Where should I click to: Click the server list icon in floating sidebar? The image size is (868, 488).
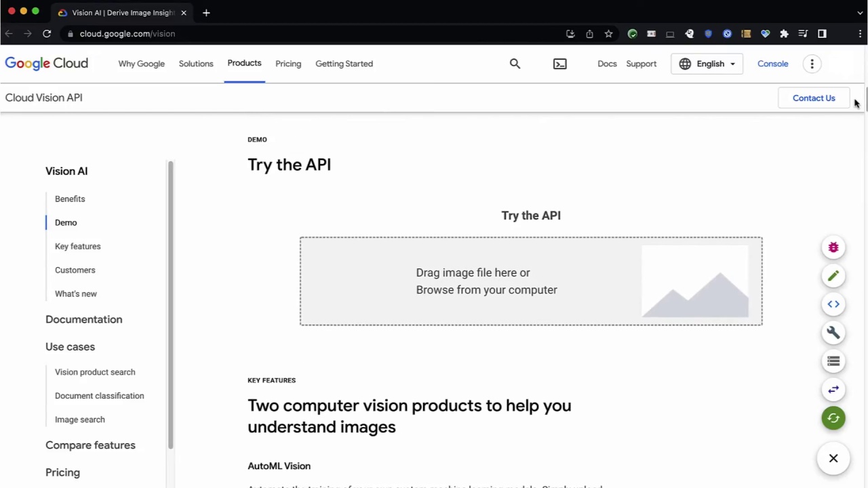point(833,361)
